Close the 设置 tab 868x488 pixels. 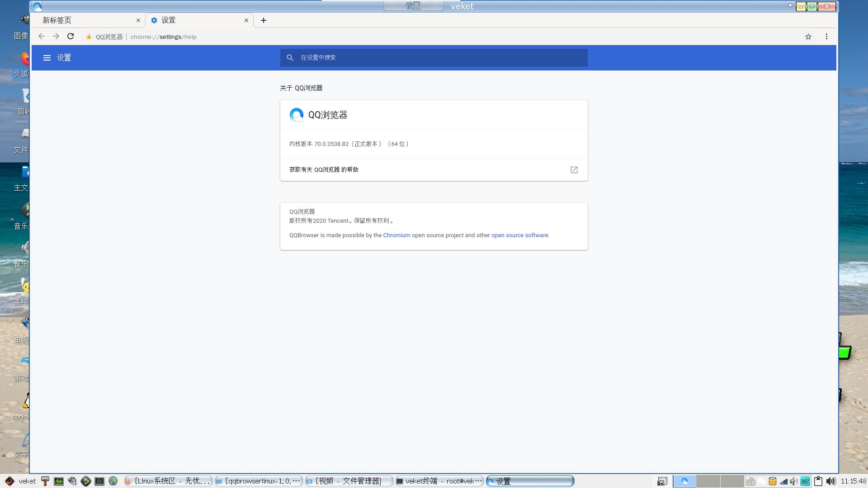[246, 20]
